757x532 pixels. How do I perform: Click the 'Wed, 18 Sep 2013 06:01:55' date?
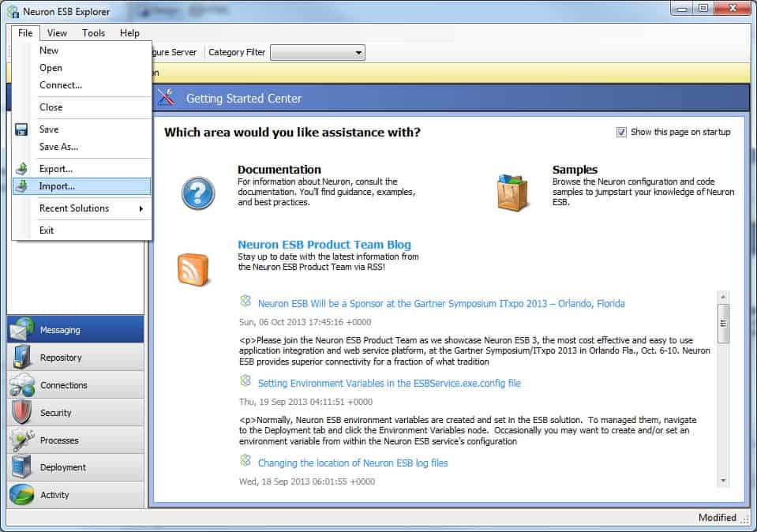307,481
